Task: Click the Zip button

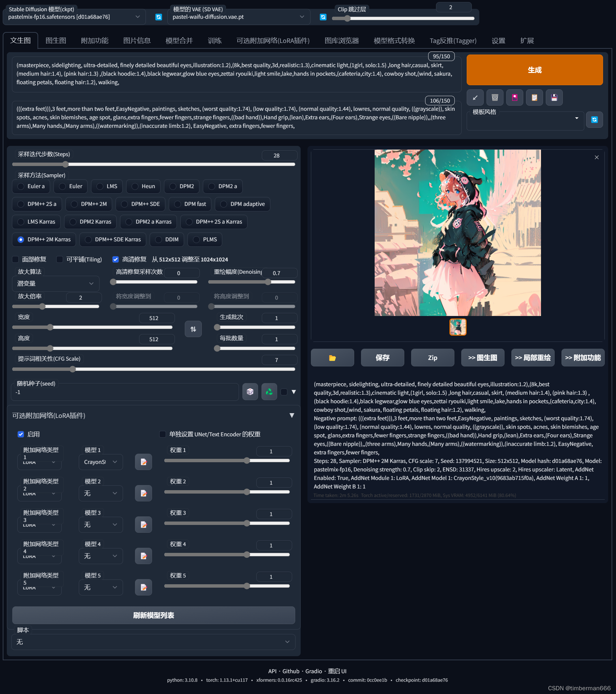Action: point(433,358)
